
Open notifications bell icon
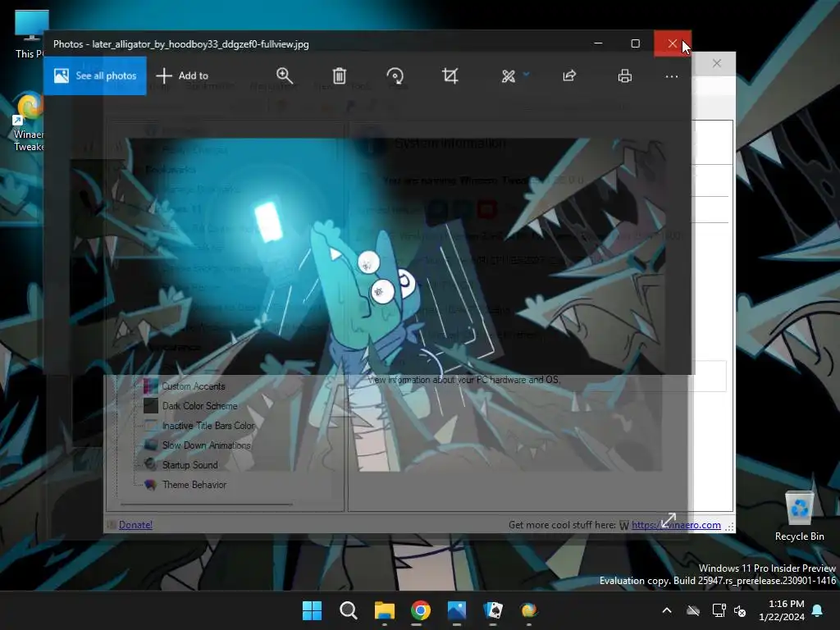[818, 610]
